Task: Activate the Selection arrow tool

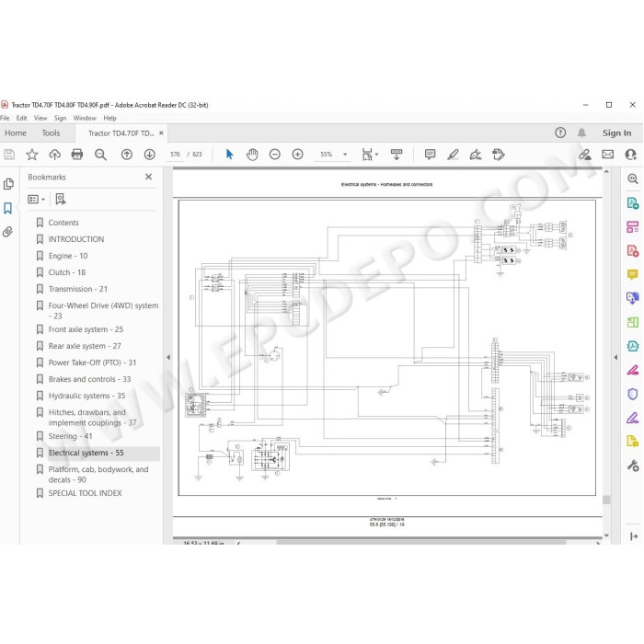Action: pyautogui.click(x=229, y=155)
